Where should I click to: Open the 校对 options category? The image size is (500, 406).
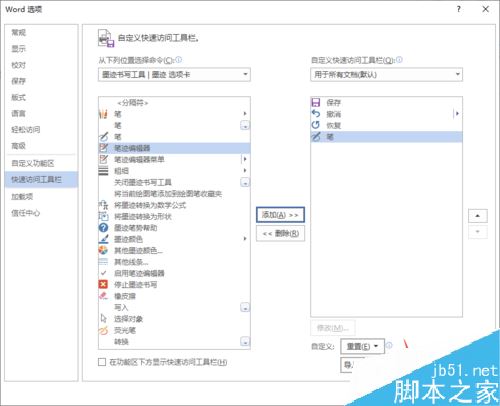tap(41, 65)
